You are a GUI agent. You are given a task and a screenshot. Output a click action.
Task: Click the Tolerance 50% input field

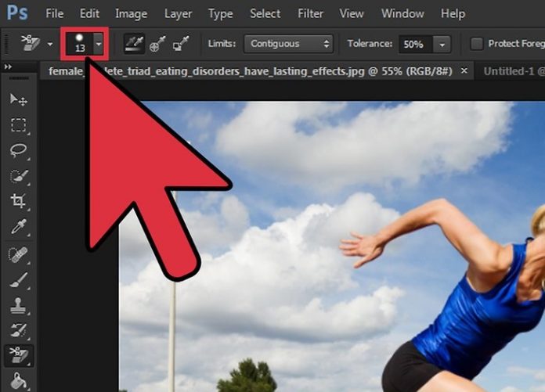click(x=413, y=44)
